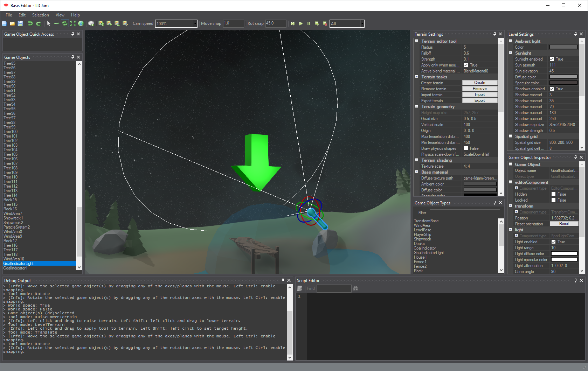Open the Ambient light Color swatch

(x=563, y=47)
